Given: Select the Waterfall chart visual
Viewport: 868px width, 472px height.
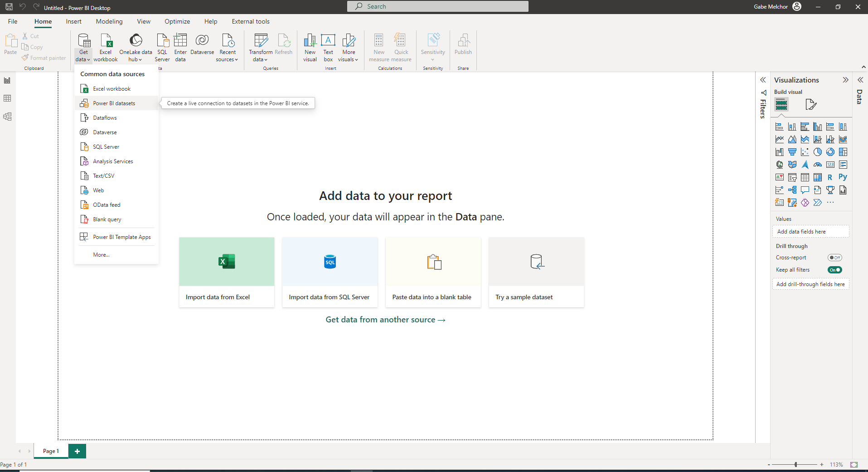Looking at the screenshot, I should 779,152.
